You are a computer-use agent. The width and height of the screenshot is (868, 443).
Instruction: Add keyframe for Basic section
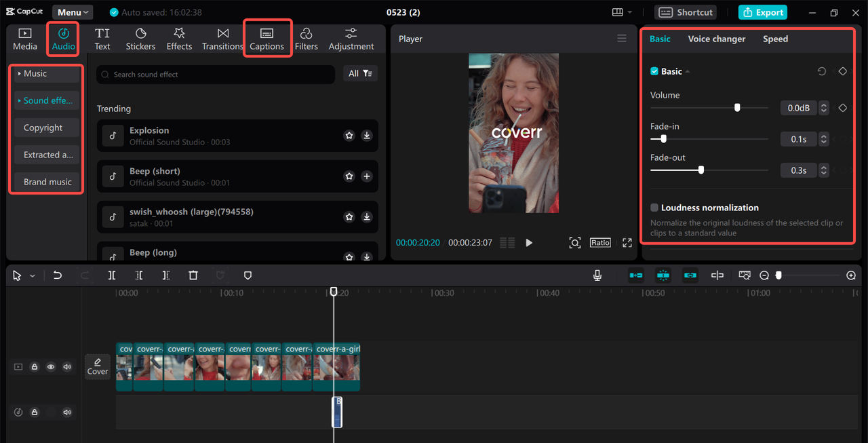pos(843,71)
